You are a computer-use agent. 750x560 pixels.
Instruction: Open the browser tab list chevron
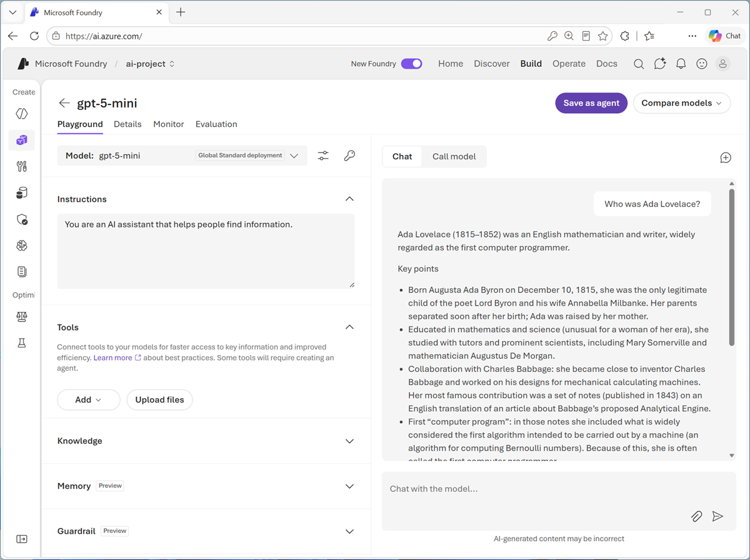[12, 12]
